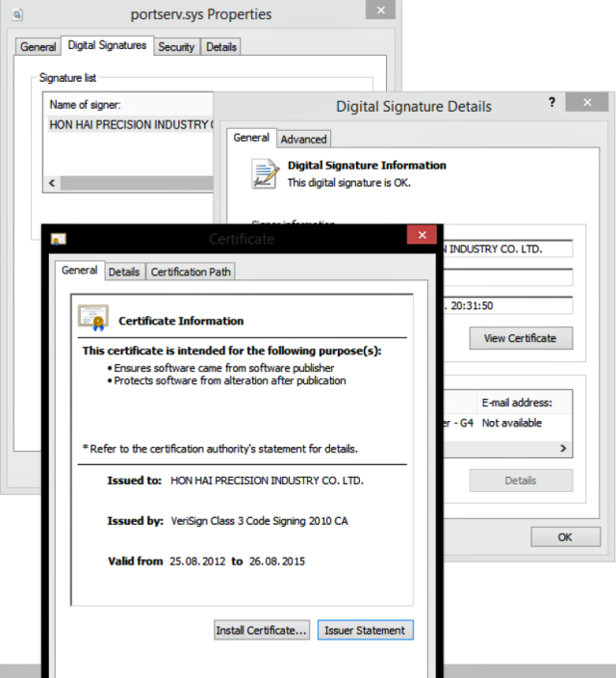The height and width of the screenshot is (678, 616).
Task: Click VeriSign Class 3 Code Signing 2010 CA
Action: 259,521
